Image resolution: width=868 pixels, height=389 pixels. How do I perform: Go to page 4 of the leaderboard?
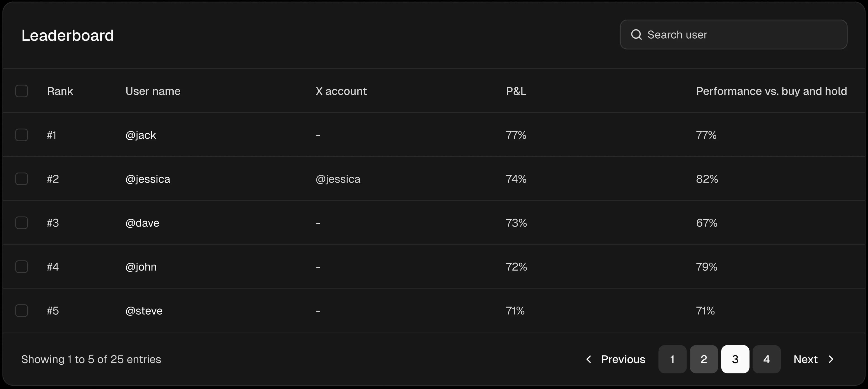pyautogui.click(x=766, y=359)
